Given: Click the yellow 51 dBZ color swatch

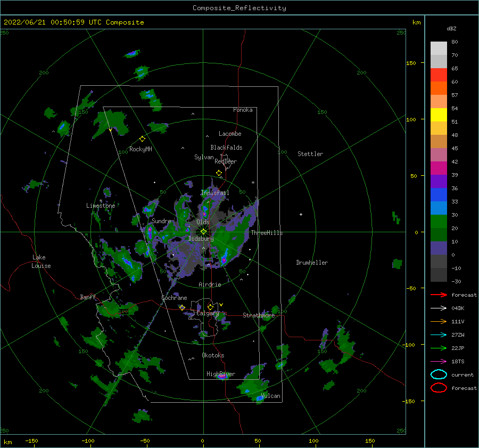Looking at the screenshot, I should 439,115.
